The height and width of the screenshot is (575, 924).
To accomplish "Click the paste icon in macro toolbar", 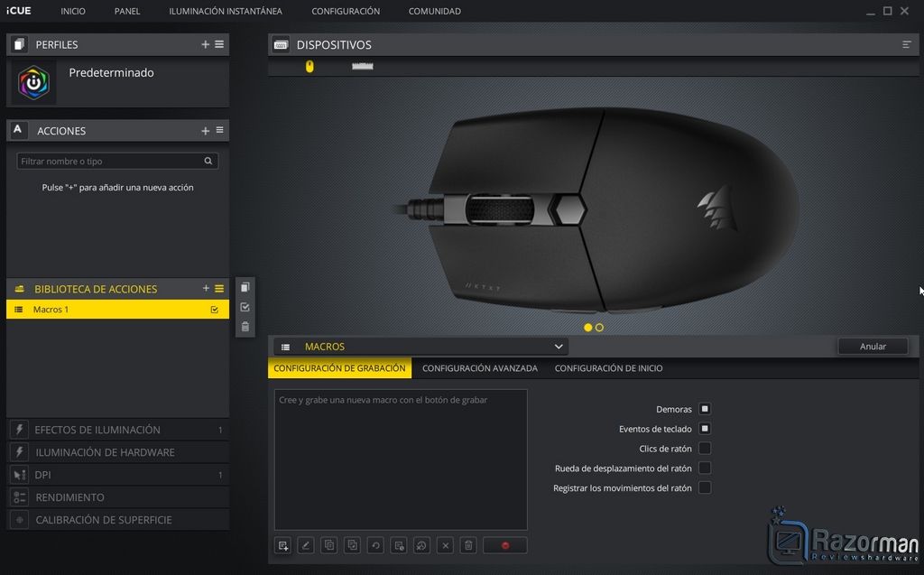I will click(x=353, y=545).
